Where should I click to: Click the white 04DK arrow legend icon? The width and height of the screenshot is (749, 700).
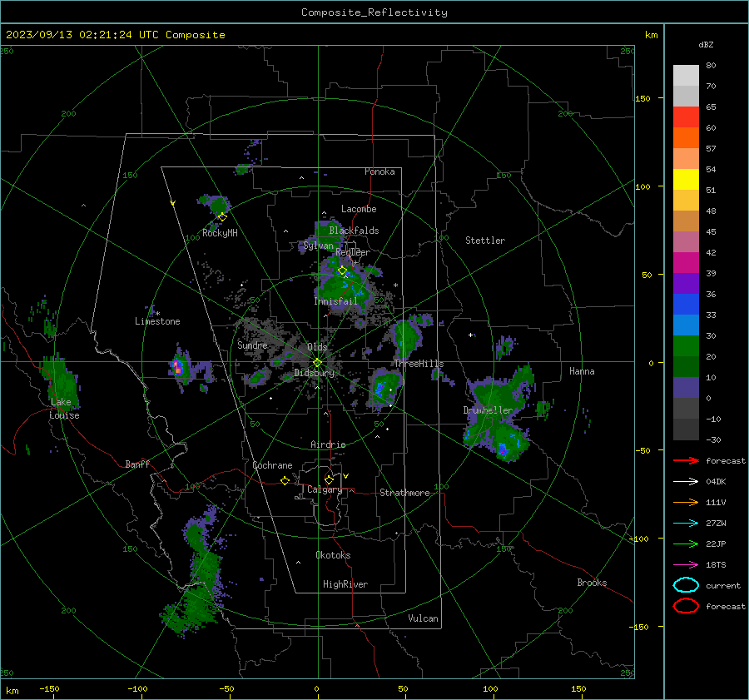pyautogui.click(x=686, y=482)
